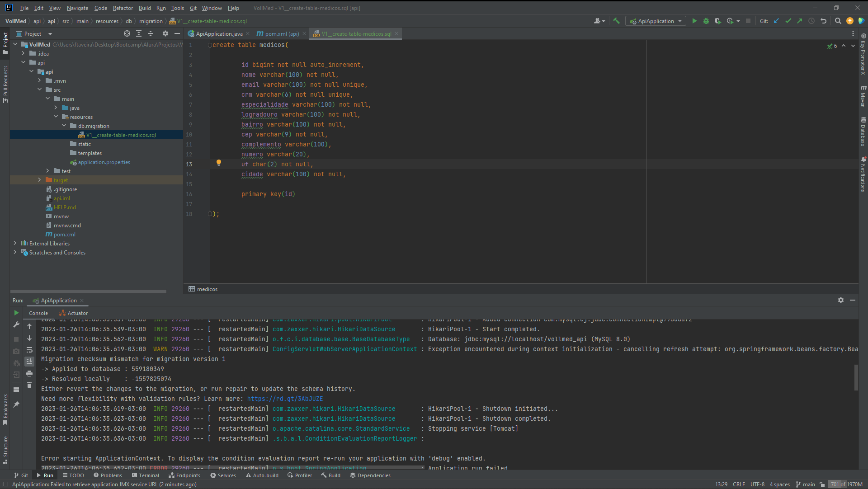Screen dimensions: 868x489
Task: Open the Endpoints tool window
Action: click(x=184, y=475)
